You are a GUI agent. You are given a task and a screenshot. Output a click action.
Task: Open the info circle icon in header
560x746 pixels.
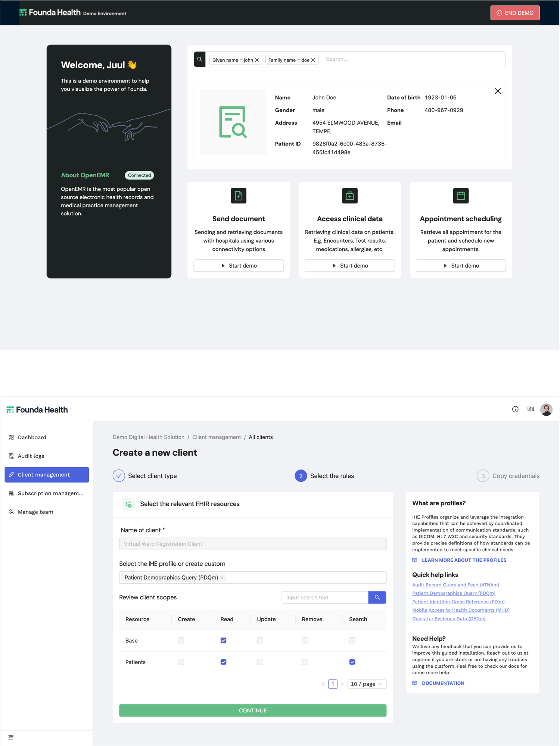tap(515, 409)
